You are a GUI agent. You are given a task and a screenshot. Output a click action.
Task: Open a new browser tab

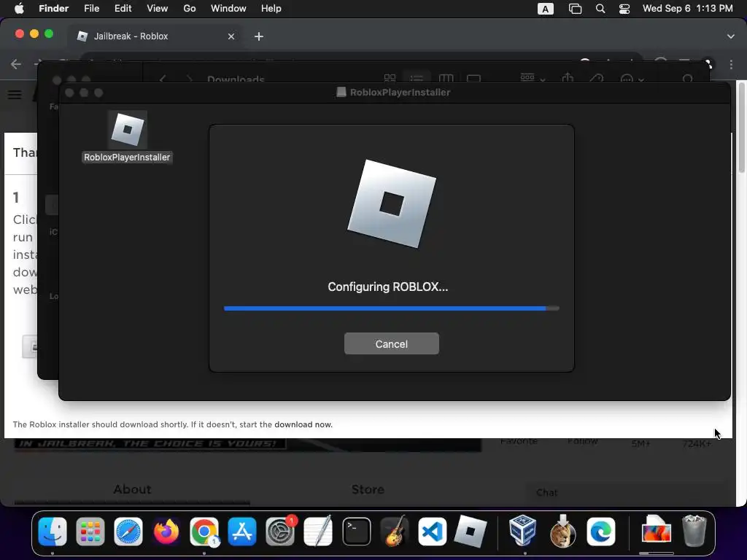259,36
